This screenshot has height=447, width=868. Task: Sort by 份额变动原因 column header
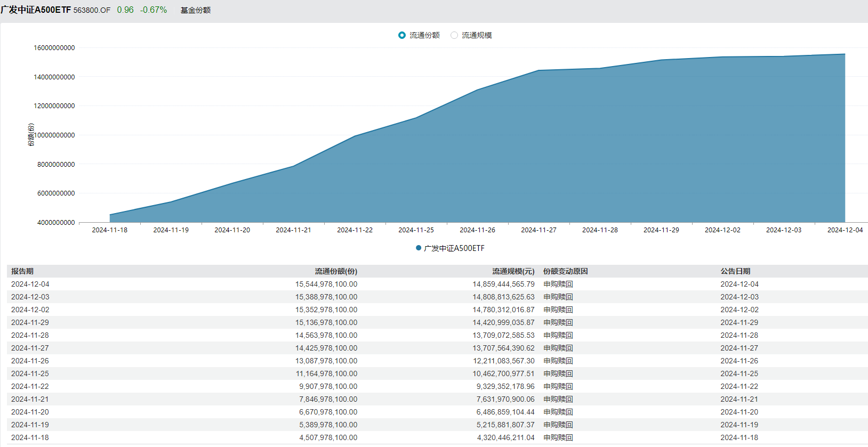[565, 271]
